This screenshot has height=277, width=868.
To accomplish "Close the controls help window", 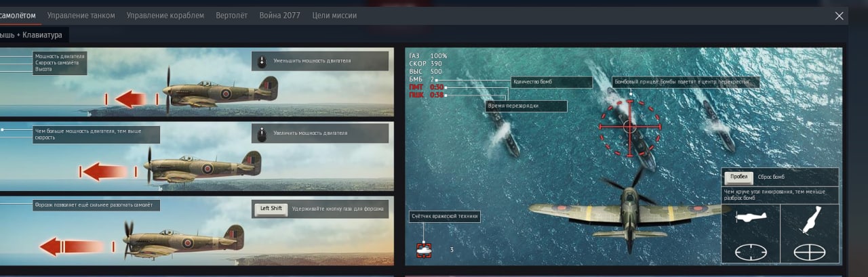I will [840, 16].
